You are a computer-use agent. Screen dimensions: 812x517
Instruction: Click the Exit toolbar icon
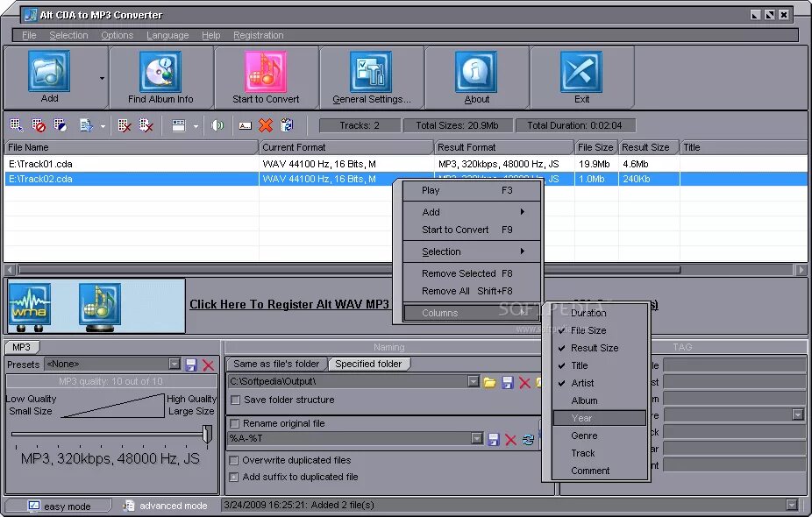tap(581, 72)
